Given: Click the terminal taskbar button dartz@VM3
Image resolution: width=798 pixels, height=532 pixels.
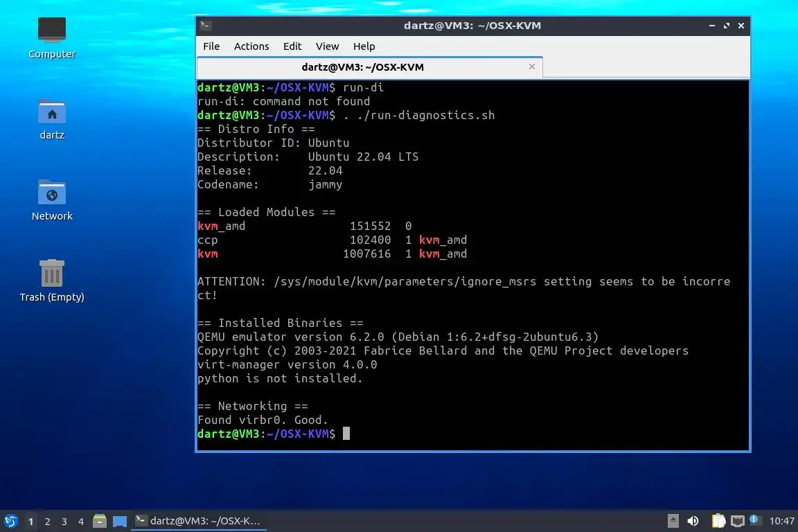Looking at the screenshot, I should pos(199,521).
